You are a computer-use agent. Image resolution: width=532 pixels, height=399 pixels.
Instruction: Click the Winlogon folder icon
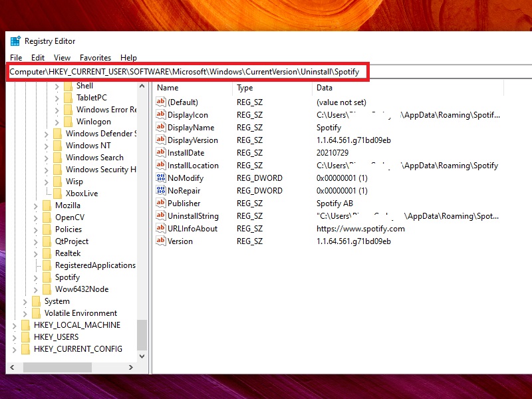coord(68,122)
